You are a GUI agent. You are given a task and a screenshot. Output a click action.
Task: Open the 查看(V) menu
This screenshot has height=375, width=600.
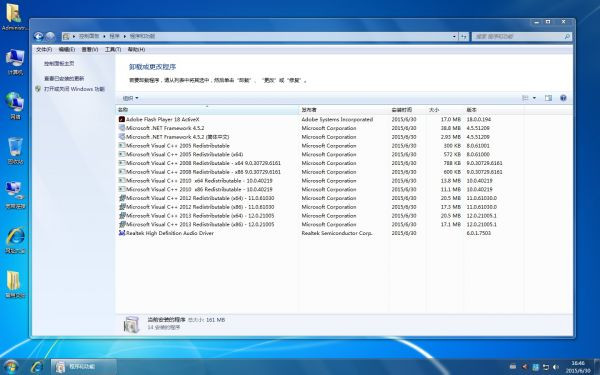coord(90,49)
